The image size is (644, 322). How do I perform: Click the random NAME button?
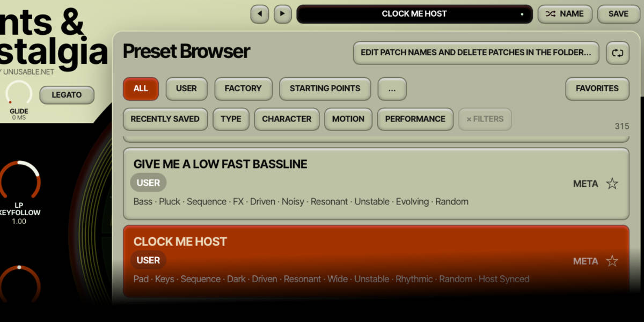[565, 14]
